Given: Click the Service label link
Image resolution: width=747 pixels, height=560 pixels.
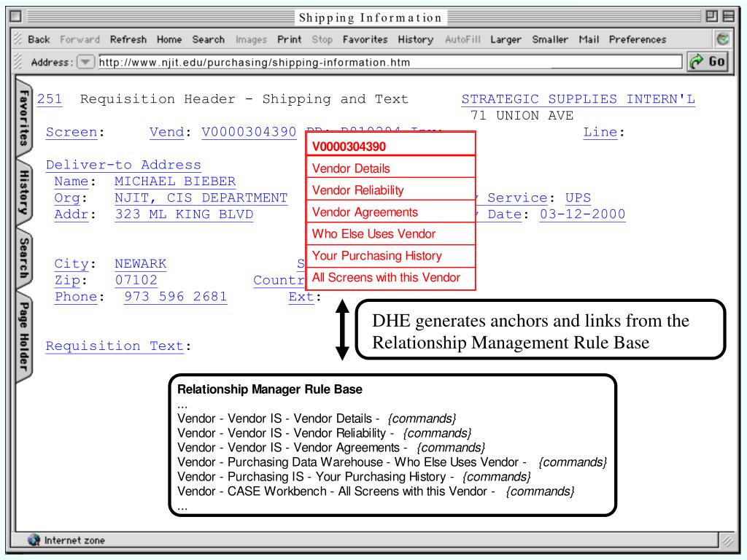Looking at the screenshot, I should pos(517,198).
